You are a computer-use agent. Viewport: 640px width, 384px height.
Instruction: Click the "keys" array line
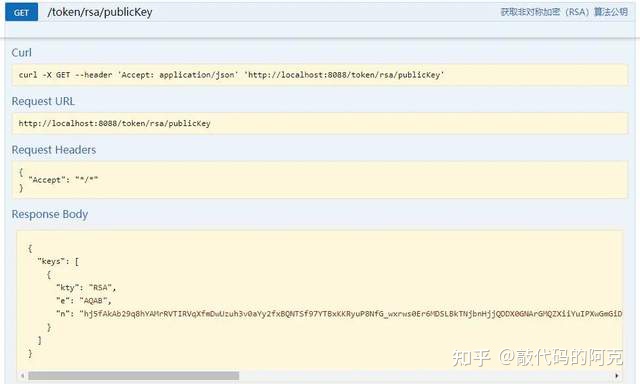pos(58,262)
